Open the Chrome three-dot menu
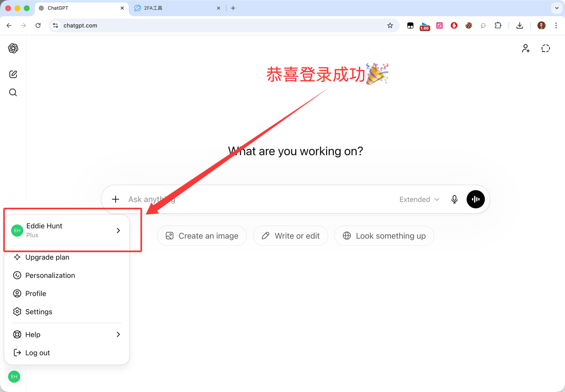The image size is (565, 392). click(x=556, y=26)
